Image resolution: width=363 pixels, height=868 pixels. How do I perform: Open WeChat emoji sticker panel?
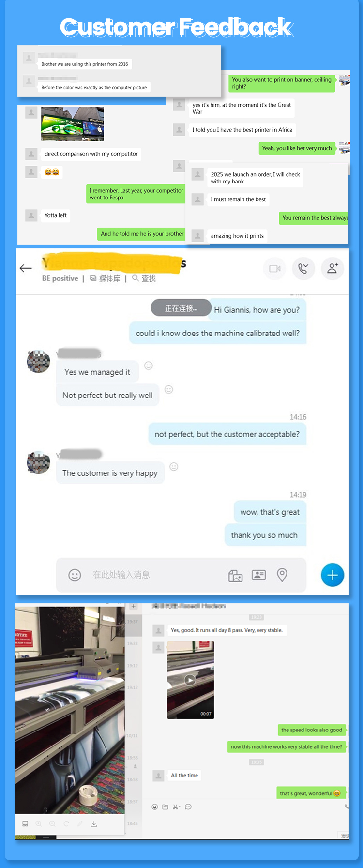[155, 807]
